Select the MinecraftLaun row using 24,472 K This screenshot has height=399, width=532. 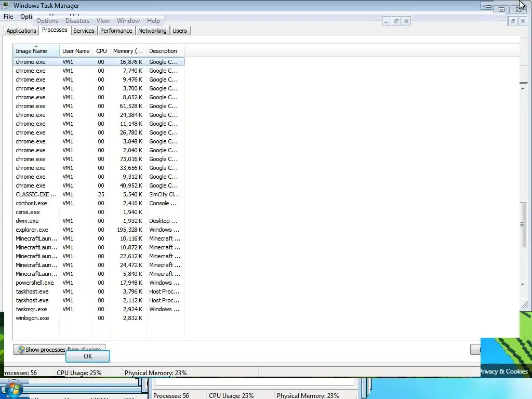99,264
